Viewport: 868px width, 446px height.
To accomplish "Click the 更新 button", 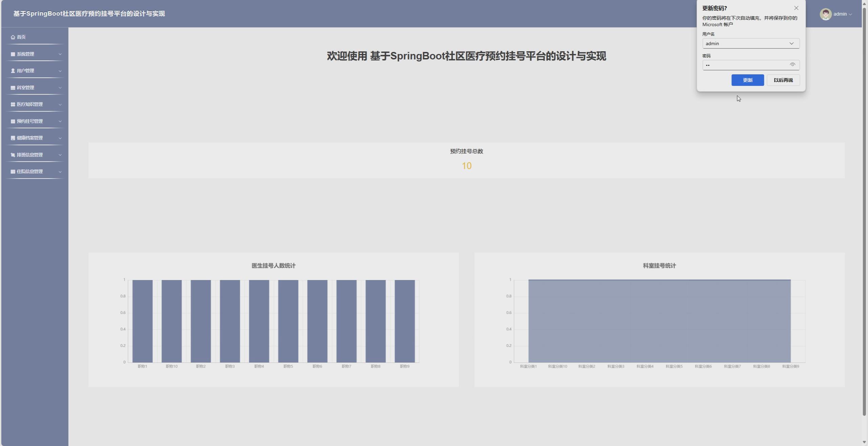I will (x=747, y=80).
